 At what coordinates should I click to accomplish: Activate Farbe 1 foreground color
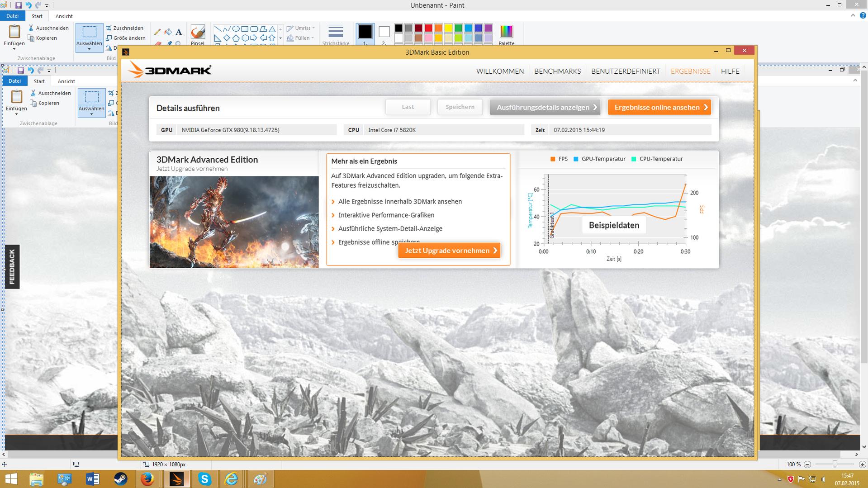click(365, 35)
